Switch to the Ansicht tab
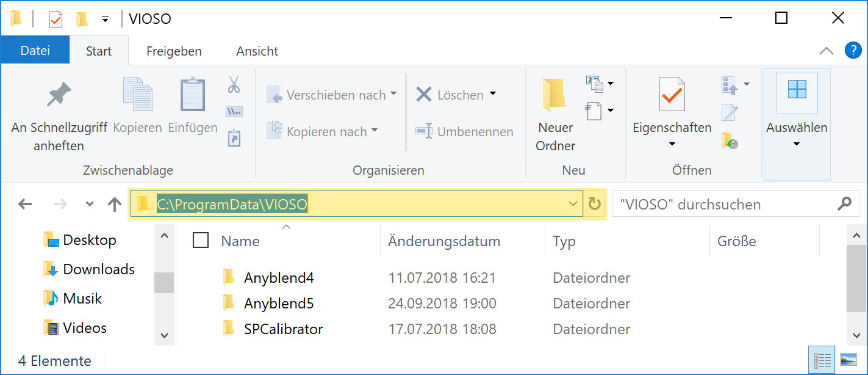 pyautogui.click(x=257, y=51)
